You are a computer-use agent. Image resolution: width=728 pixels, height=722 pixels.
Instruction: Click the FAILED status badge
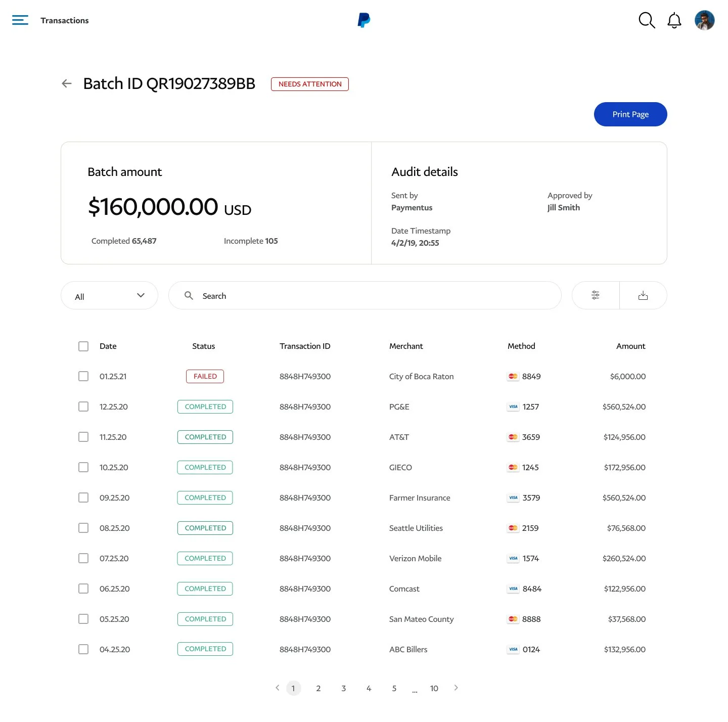click(205, 376)
